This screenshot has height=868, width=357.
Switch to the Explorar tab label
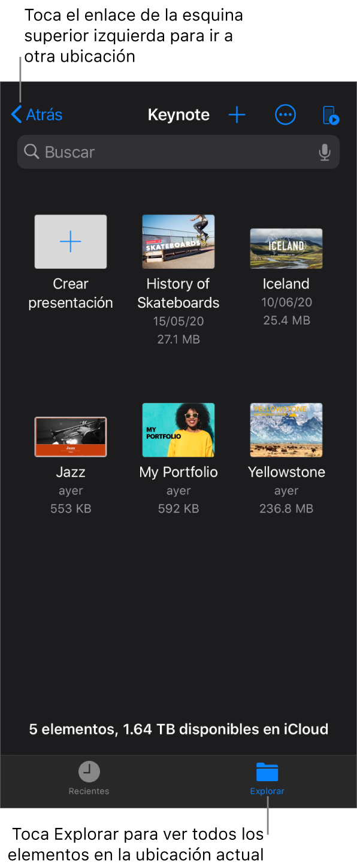click(267, 791)
